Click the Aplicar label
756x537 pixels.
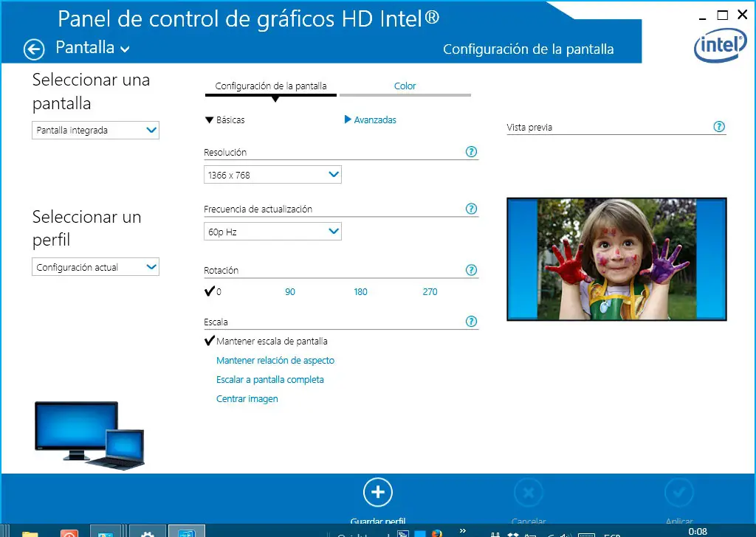point(679,521)
